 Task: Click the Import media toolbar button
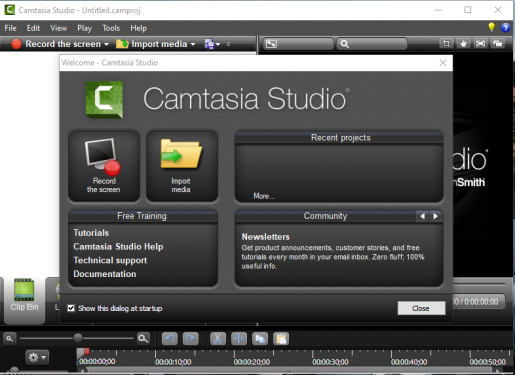pos(152,44)
